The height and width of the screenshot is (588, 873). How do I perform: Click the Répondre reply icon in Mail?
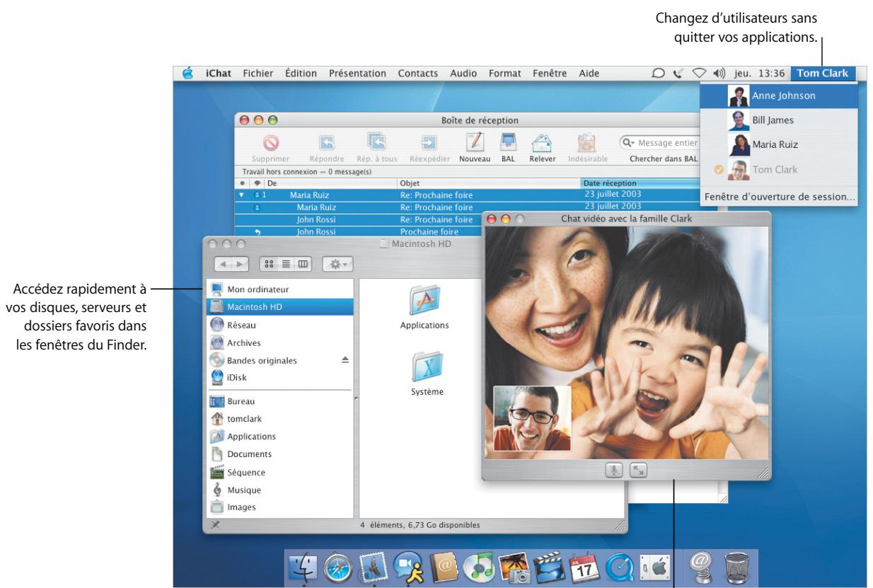[x=327, y=143]
